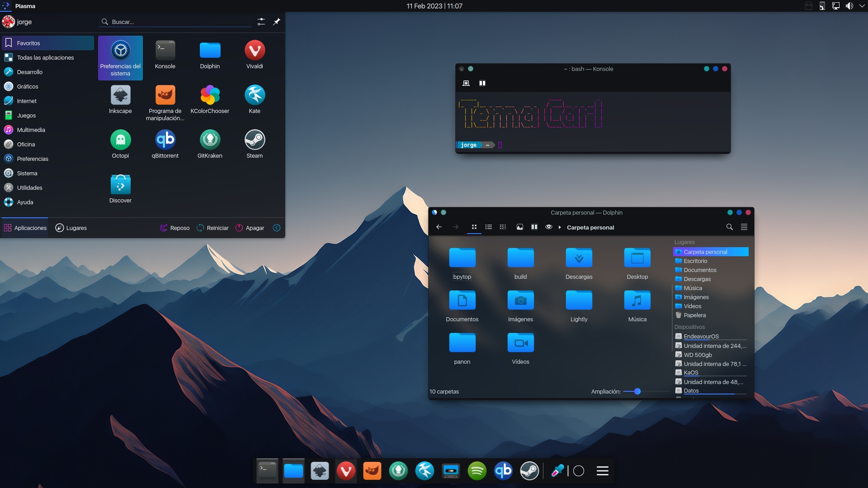Open the hamburger menu in Dolphin
The width and height of the screenshot is (868, 488).
744,227
